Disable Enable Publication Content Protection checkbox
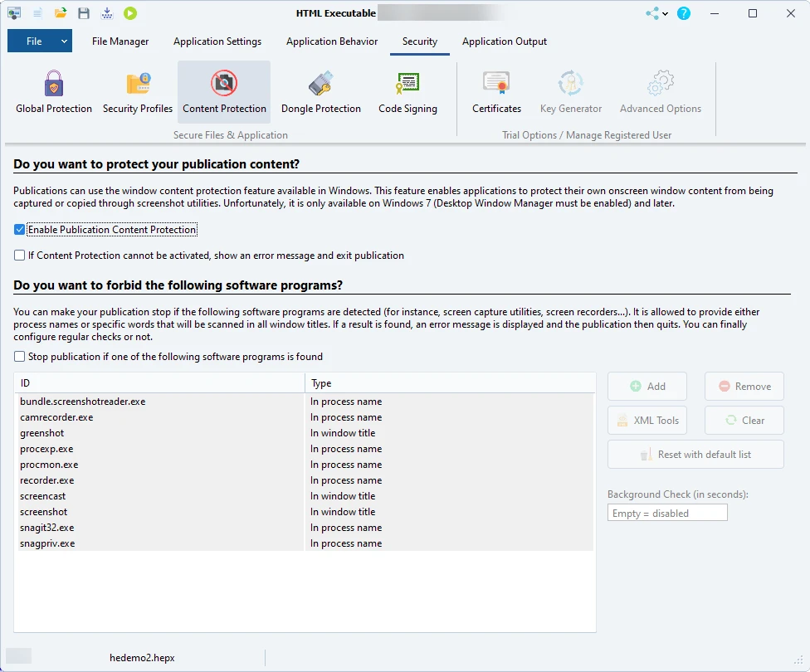The width and height of the screenshot is (810, 672). [x=20, y=230]
